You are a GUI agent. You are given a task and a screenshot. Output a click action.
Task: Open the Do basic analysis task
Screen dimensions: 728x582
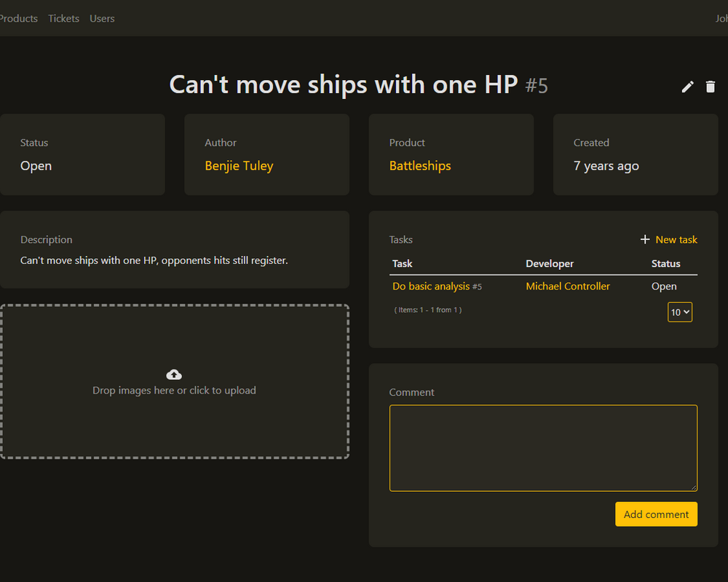click(x=431, y=287)
